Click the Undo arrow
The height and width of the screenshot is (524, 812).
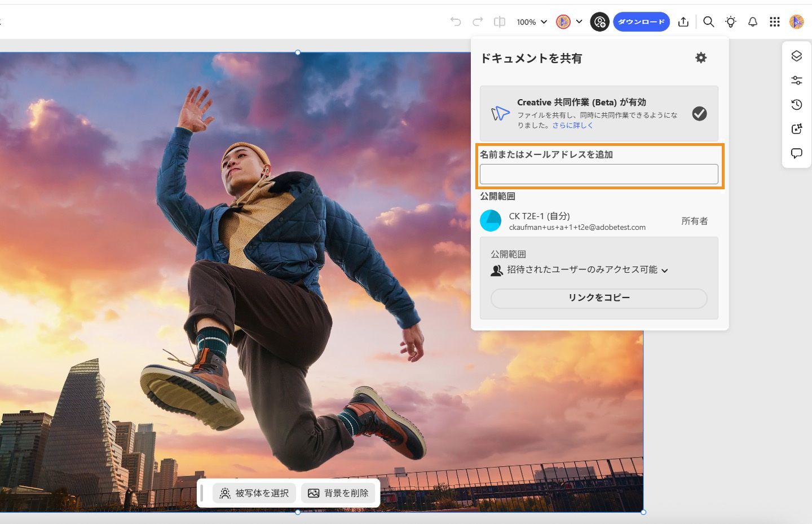coord(456,21)
